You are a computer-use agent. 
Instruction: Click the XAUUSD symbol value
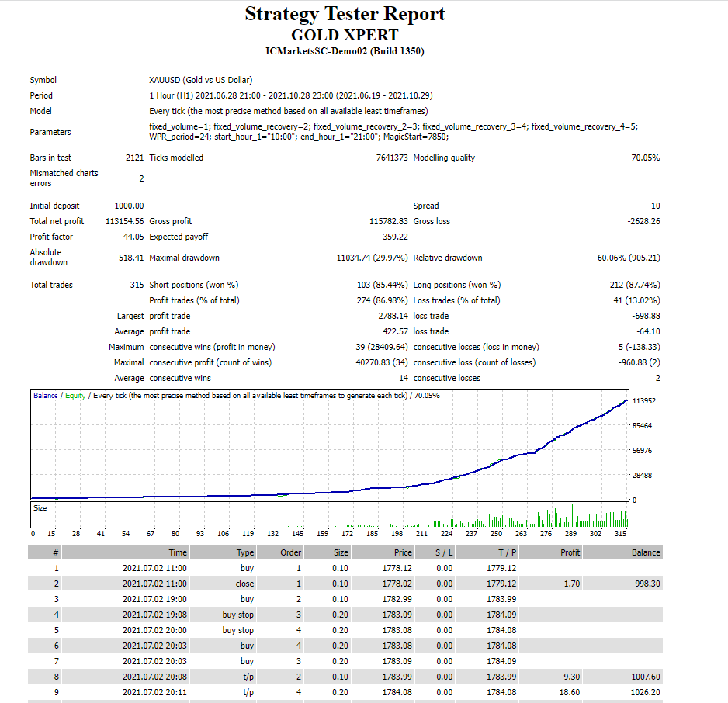click(200, 80)
